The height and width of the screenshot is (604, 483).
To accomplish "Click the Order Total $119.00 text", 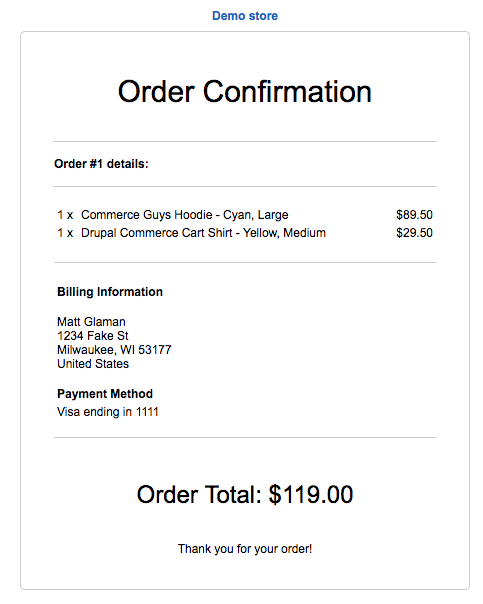I will [x=245, y=494].
